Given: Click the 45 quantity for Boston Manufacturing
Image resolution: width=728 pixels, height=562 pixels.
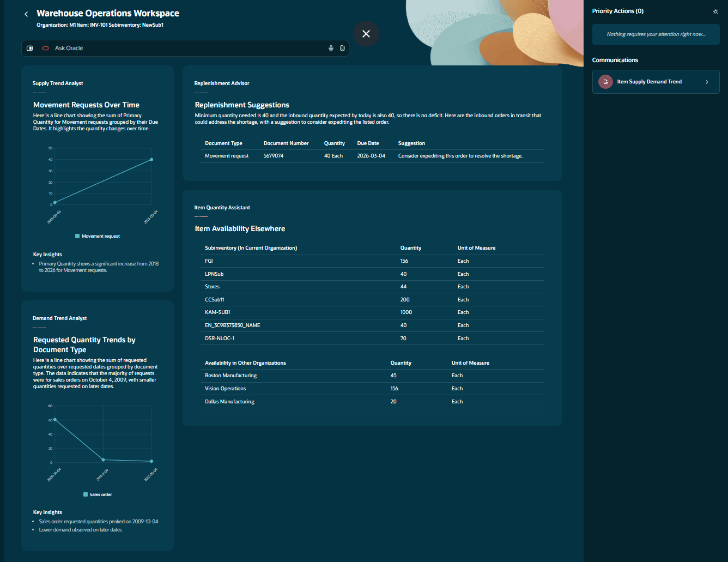Looking at the screenshot, I should (x=393, y=376).
